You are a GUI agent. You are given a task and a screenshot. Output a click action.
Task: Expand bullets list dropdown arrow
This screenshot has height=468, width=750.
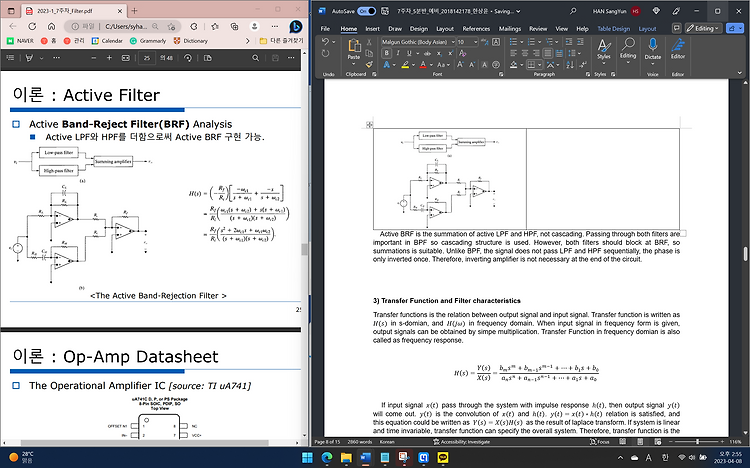522,42
